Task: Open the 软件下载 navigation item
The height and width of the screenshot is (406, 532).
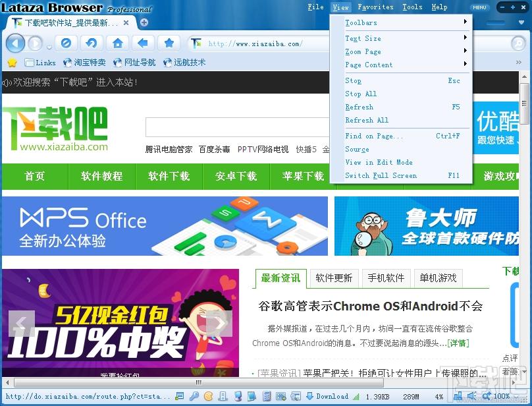Action: coord(169,176)
